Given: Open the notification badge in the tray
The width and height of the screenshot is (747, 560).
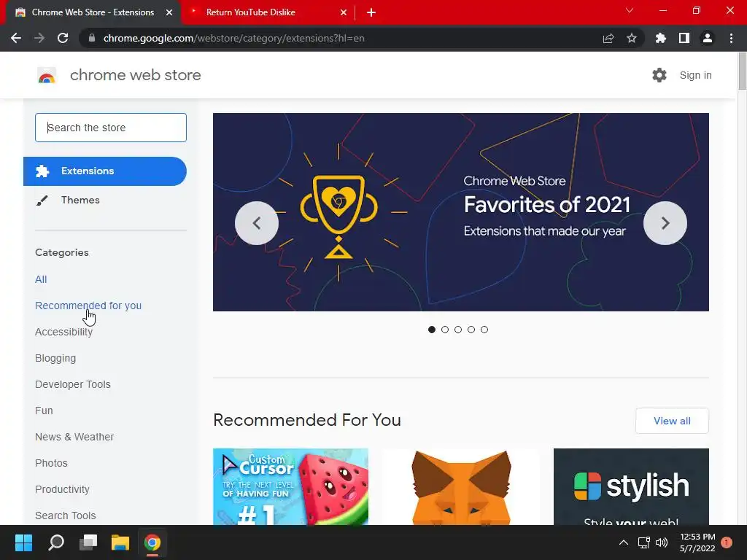Looking at the screenshot, I should (x=727, y=542).
